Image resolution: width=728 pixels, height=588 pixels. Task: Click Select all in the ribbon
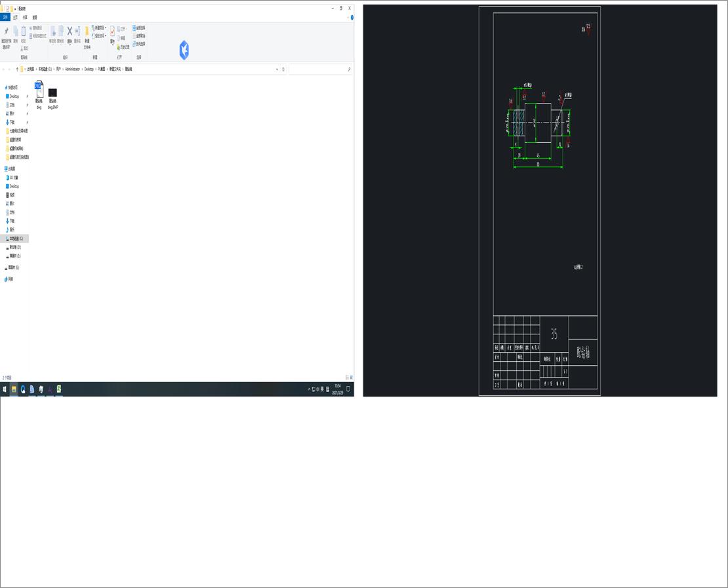pos(139,28)
